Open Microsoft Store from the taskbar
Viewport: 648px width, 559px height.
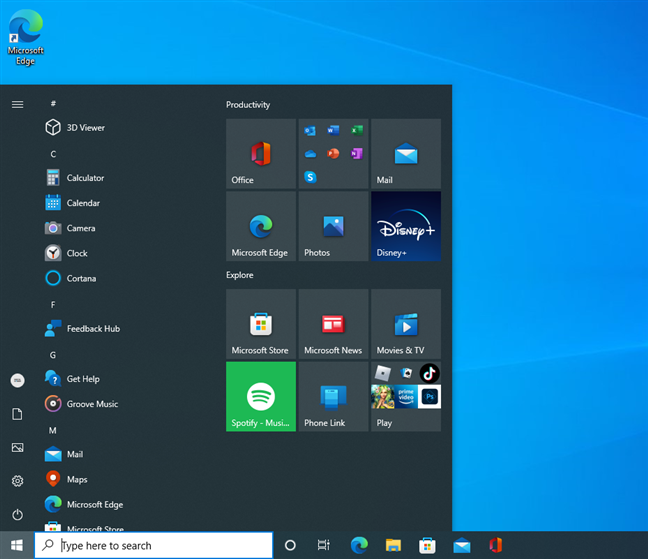427,545
